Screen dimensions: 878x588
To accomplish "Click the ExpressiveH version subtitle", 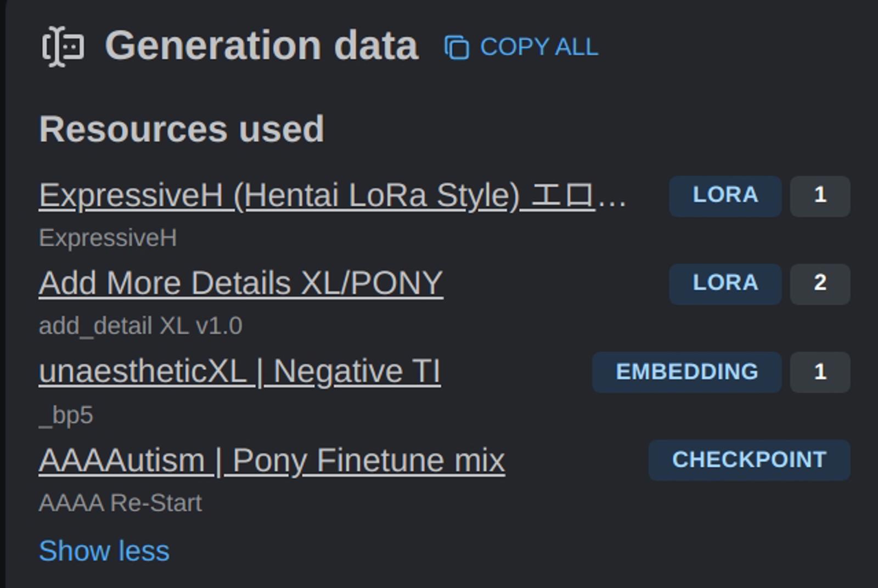I will click(x=107, y=236).
